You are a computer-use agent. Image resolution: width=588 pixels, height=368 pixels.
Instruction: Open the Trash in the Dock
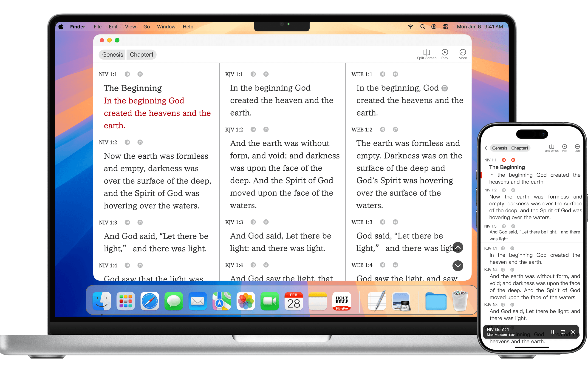460,301
